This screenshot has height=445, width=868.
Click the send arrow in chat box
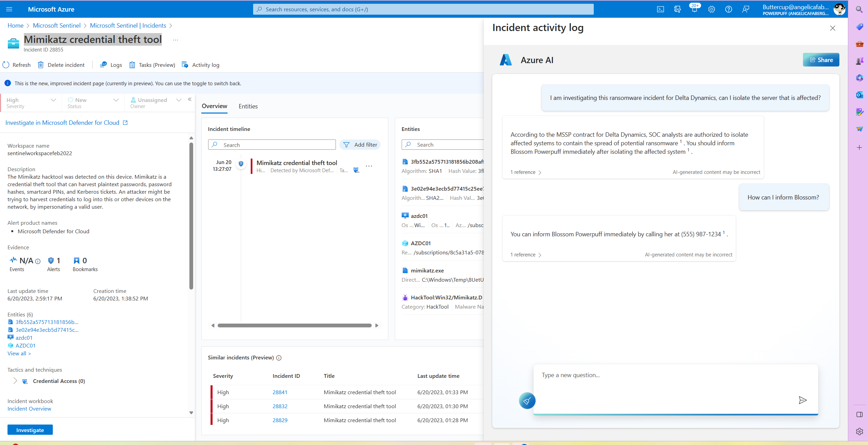[802, 400]
